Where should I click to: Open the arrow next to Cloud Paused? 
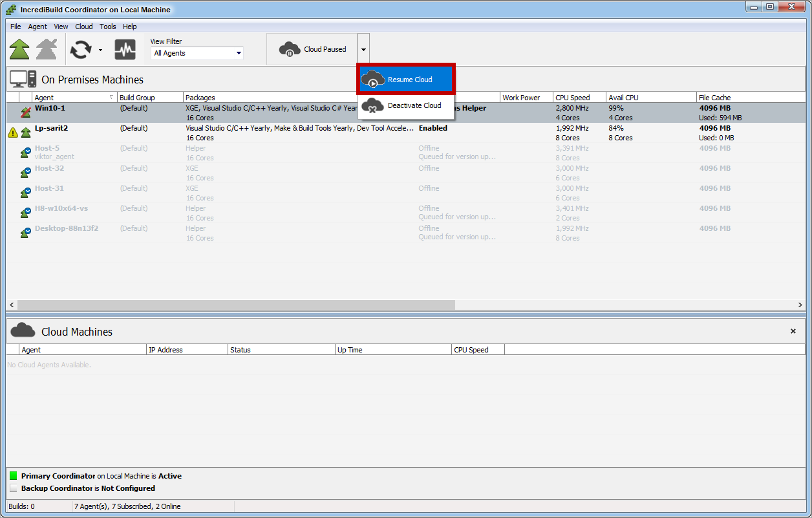click(363, 49)
